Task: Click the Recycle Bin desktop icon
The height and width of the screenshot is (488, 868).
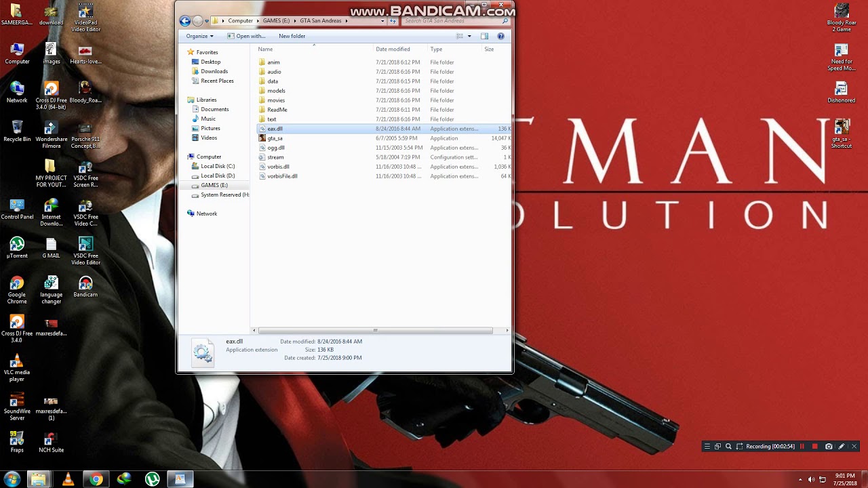Action: point(17,131)
